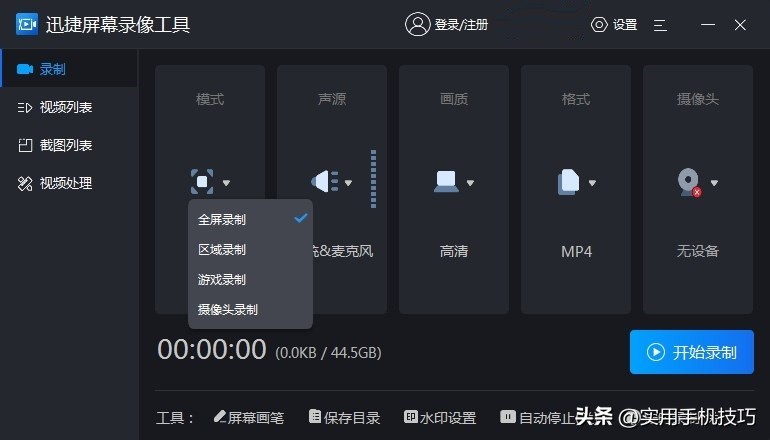Image resolution: width=770 pixels, height=440 pixels.
Task: Collapse the mode dropdown arrow
Action: tap(226, 183)
